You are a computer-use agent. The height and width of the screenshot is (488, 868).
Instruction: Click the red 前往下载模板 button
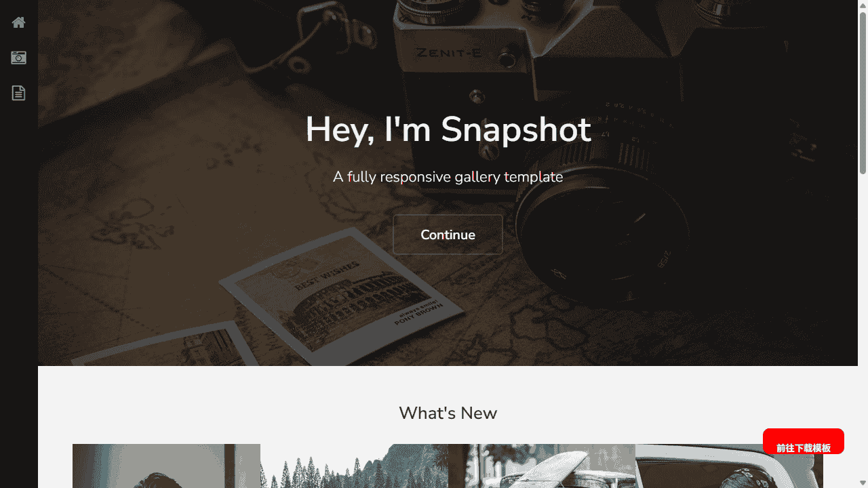tap(803, 441)
